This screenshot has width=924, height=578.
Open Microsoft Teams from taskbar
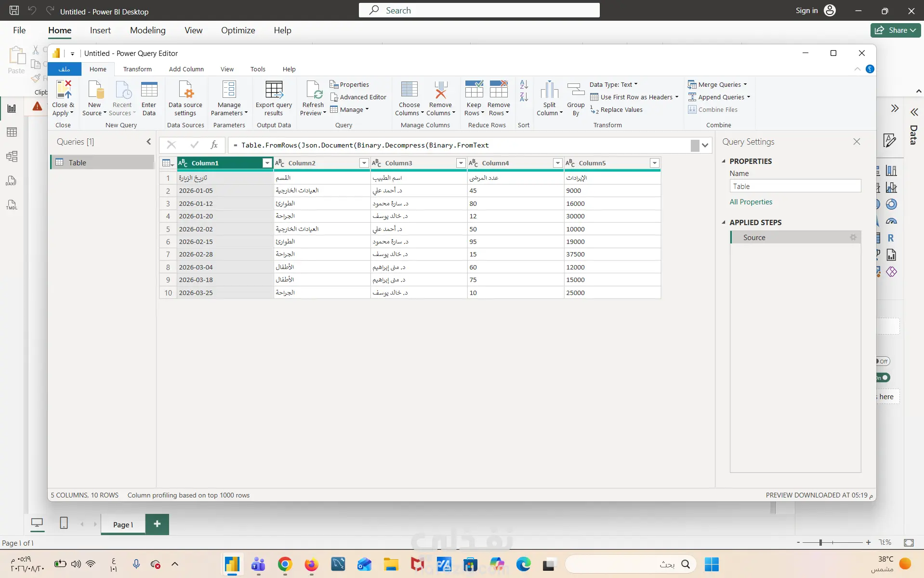(258, 564)
